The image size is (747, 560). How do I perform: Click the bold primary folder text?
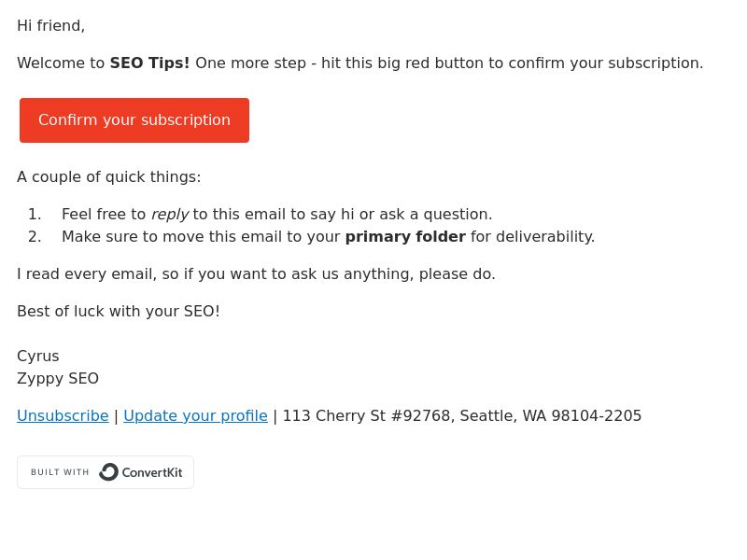pos(405,237)
